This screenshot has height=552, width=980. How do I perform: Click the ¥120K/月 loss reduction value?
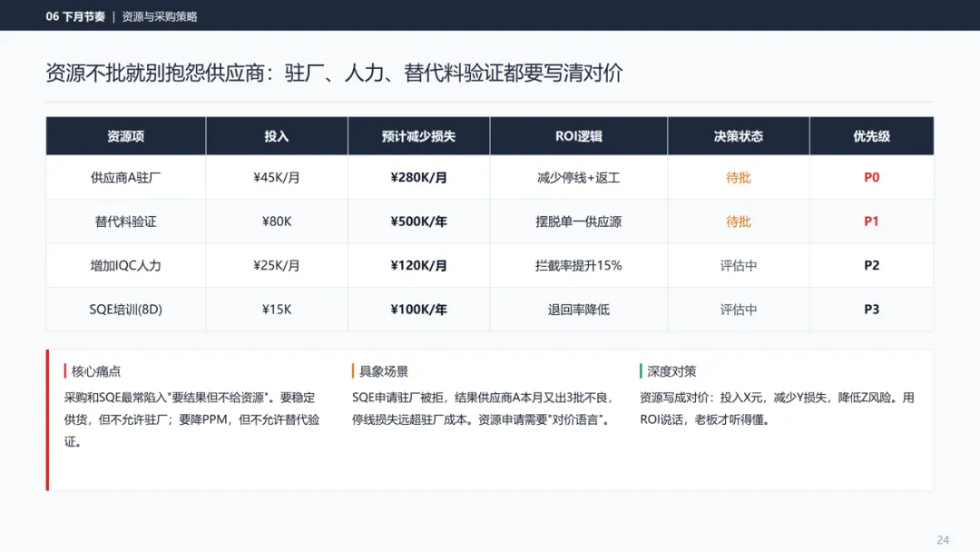point(418,266)
